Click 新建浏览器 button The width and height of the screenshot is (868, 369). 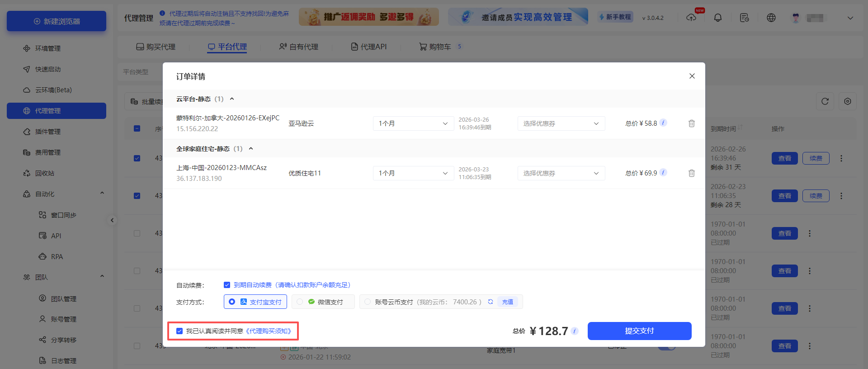click(x=57, y=21)
